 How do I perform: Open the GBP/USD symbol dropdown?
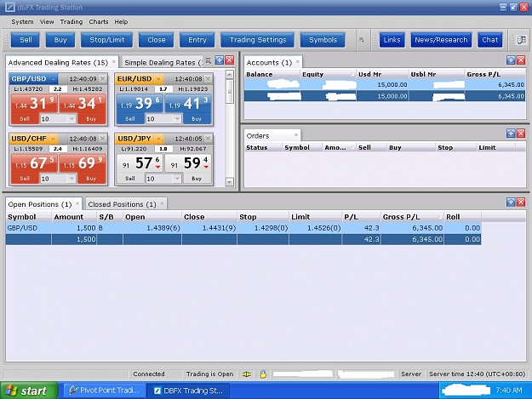pos(53,79)
